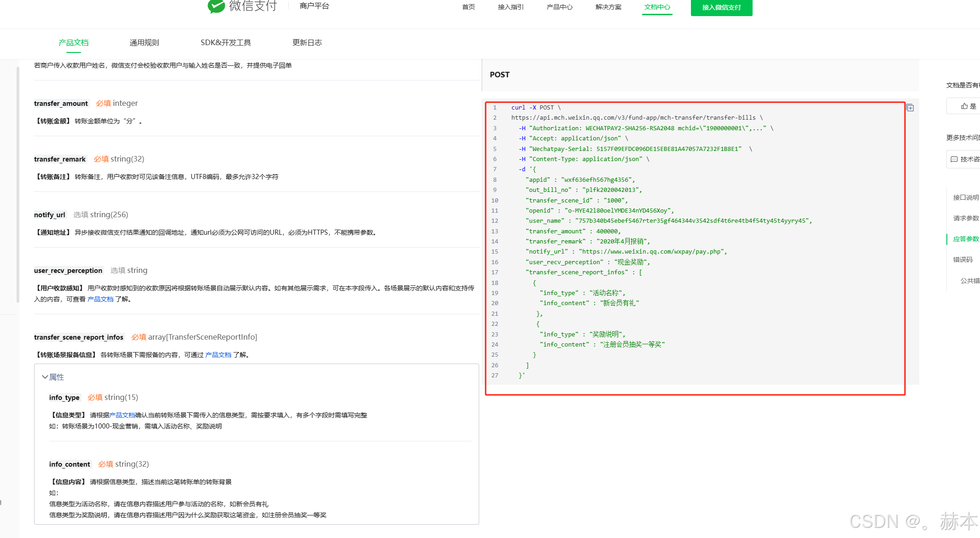Open 首页 in top navigation
This screenshot has height=538, width=980.
pyautogui.click(x=468, y=7)
